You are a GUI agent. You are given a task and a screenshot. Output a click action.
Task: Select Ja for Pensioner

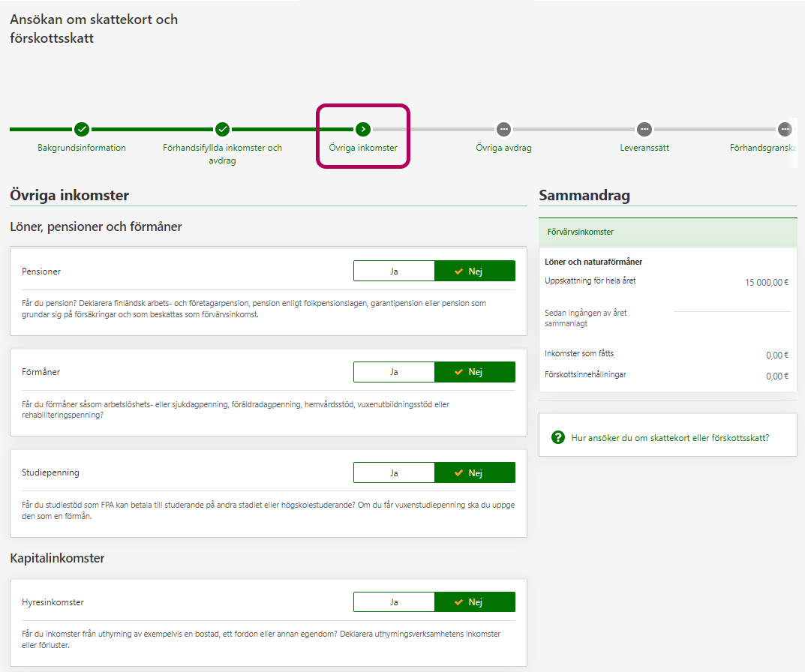(394, 271)
